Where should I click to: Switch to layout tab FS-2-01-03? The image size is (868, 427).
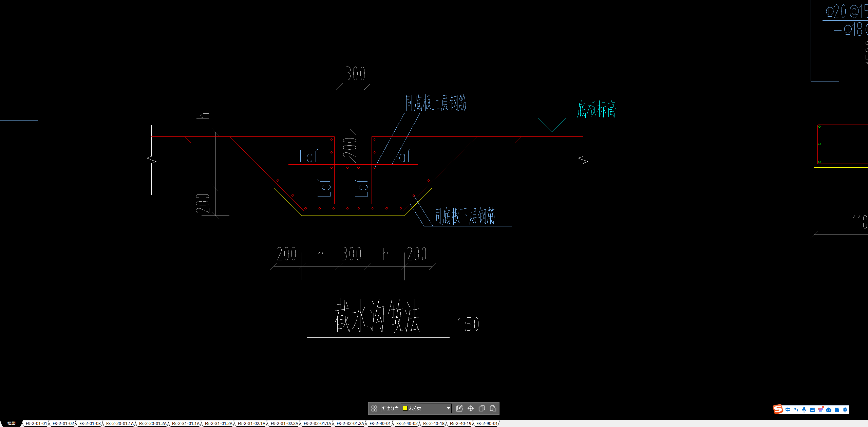[x=90, y=423]
